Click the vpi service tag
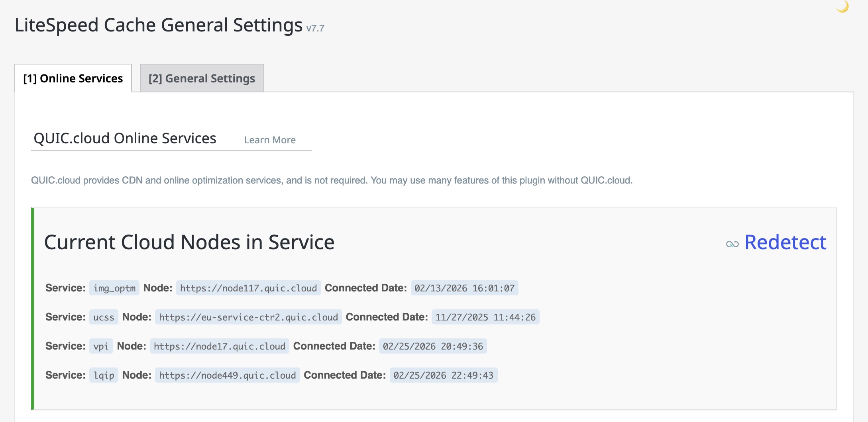 pos(102,346)
